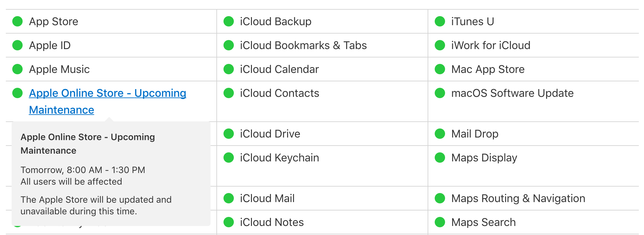Click the green dot next to iTunes U
This screenshot has width=644, height=235.
[x=440, y=22]
